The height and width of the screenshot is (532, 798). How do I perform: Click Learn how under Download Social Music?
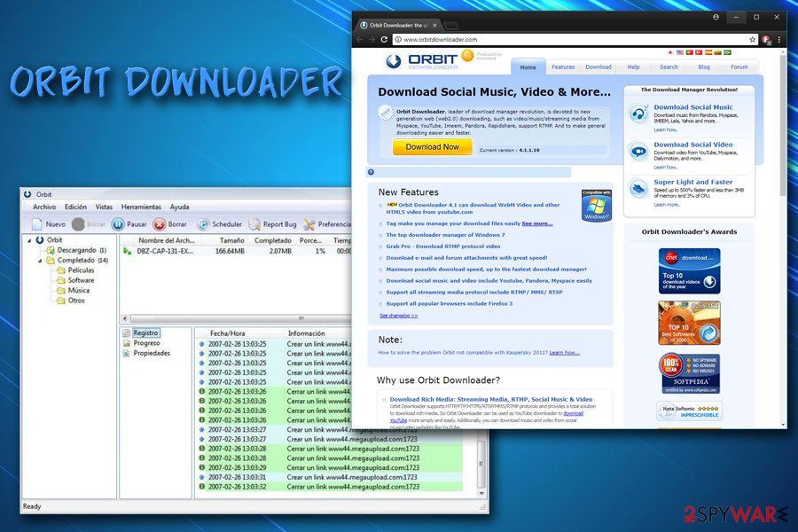coord(666,129)
